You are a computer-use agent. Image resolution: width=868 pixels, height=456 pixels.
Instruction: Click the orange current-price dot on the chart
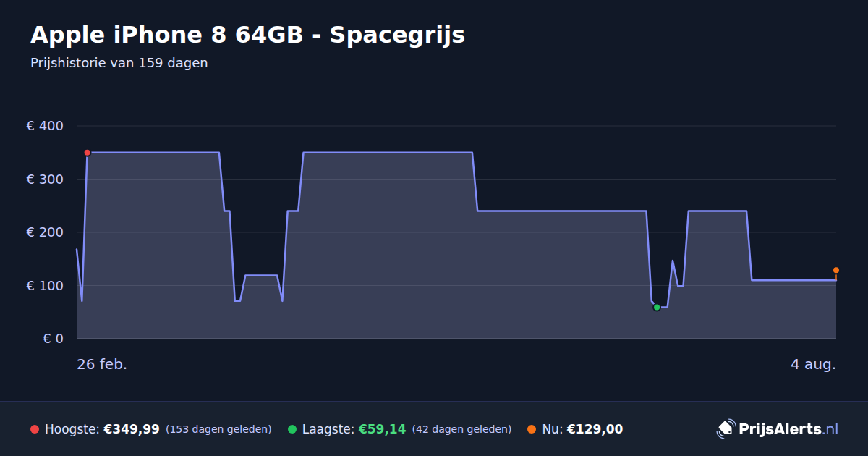(x=836, y=270)
